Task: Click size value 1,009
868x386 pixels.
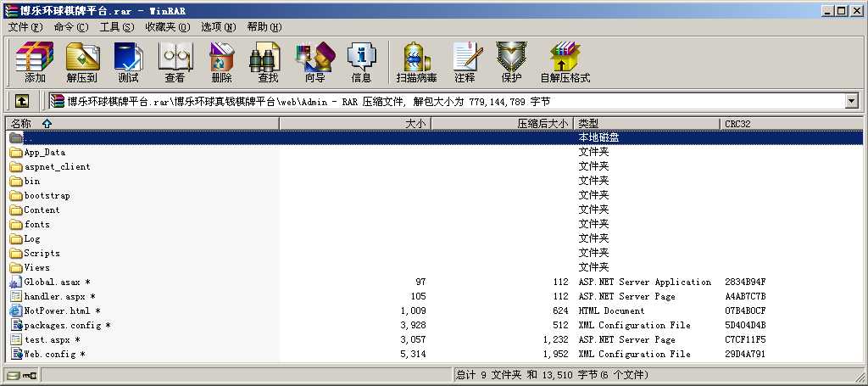Action: (x=413, y=310)
